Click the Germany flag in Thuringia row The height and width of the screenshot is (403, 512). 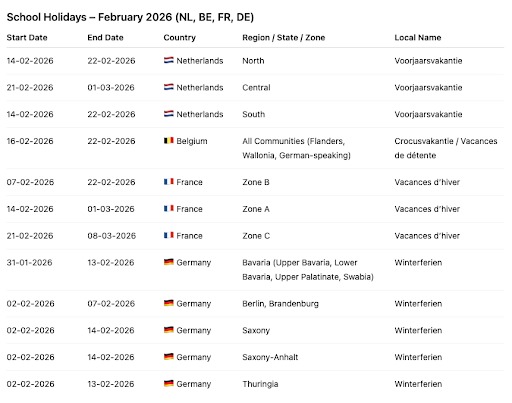169,383
